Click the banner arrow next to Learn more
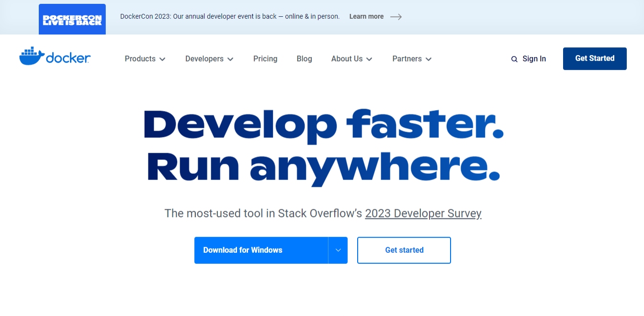This screenshot has height=316, width=644. [396, 17]
